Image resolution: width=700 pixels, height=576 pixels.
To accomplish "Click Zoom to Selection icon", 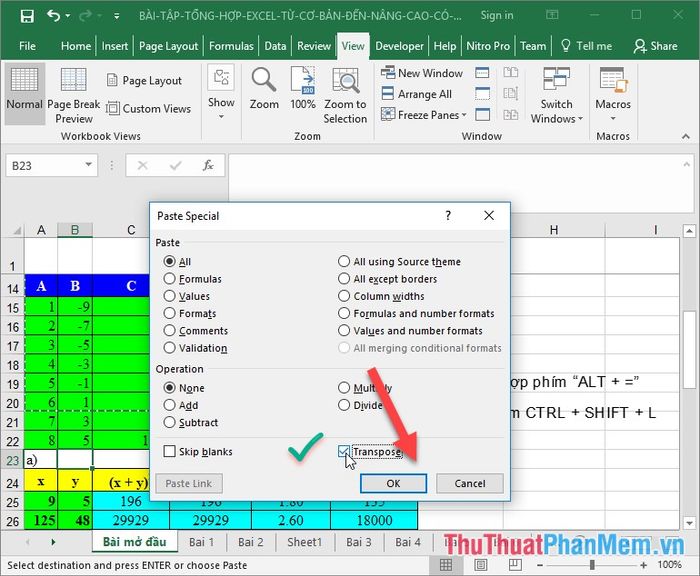I will (x=345, y=82).
